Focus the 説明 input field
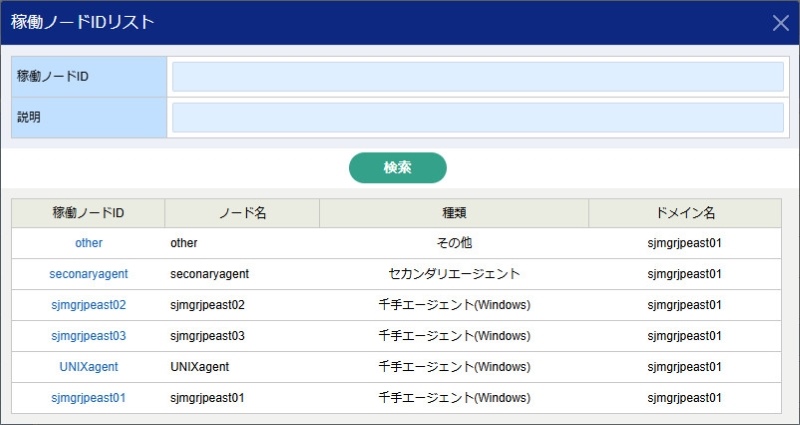 pyautogui.click(x=478, y=117)
